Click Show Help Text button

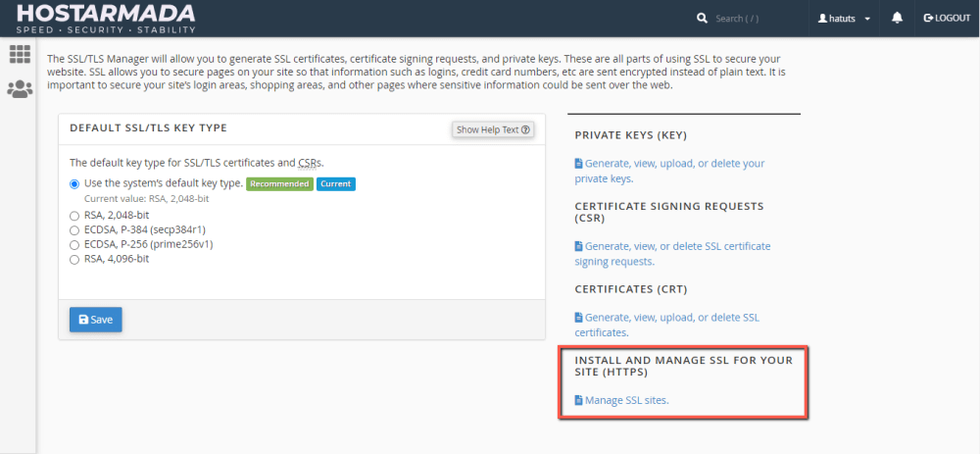click(493, 129)
